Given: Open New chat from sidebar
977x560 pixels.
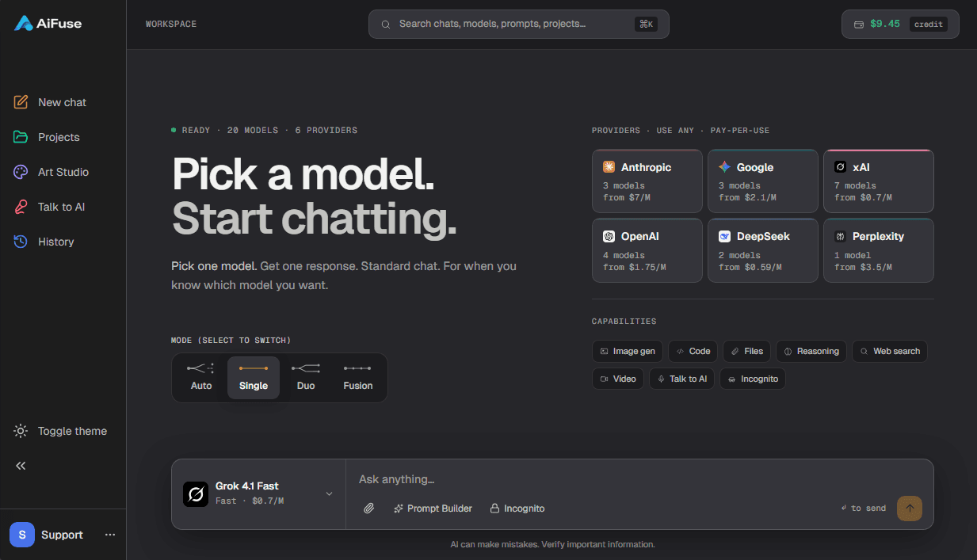Looking at the screenshot, I should click(x=63, y=102).
